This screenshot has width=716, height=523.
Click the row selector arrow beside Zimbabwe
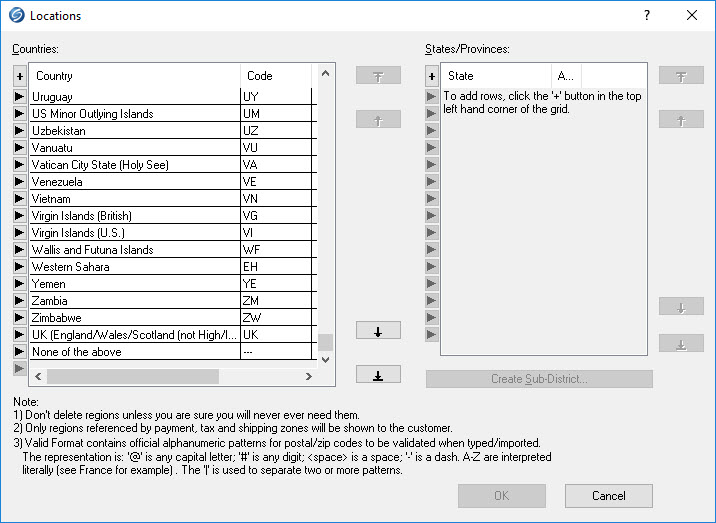(x=19, y=318)
